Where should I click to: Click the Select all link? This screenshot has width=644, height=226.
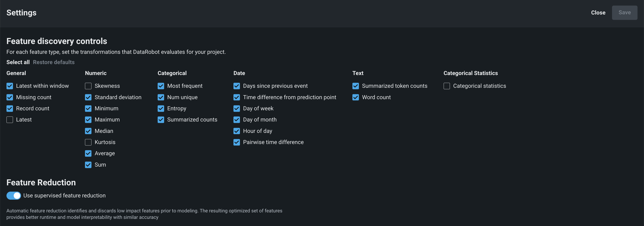click(18, 62)
